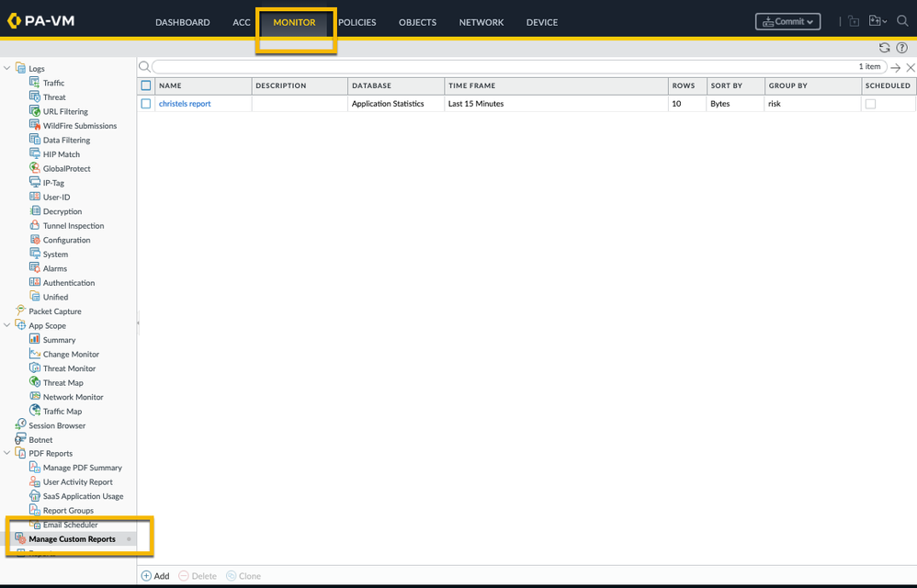917x588 pixels.
Task: Open the christels report link
Action: pos(185,104)
